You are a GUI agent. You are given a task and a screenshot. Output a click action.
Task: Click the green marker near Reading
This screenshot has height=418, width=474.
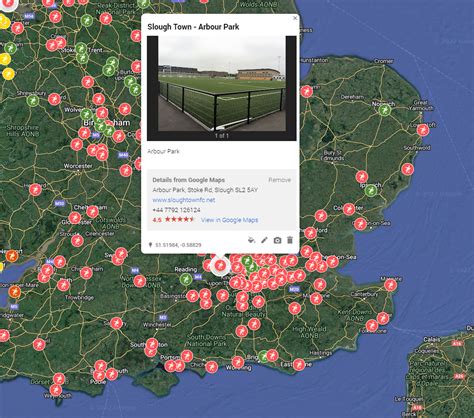(x=186, y=279)
